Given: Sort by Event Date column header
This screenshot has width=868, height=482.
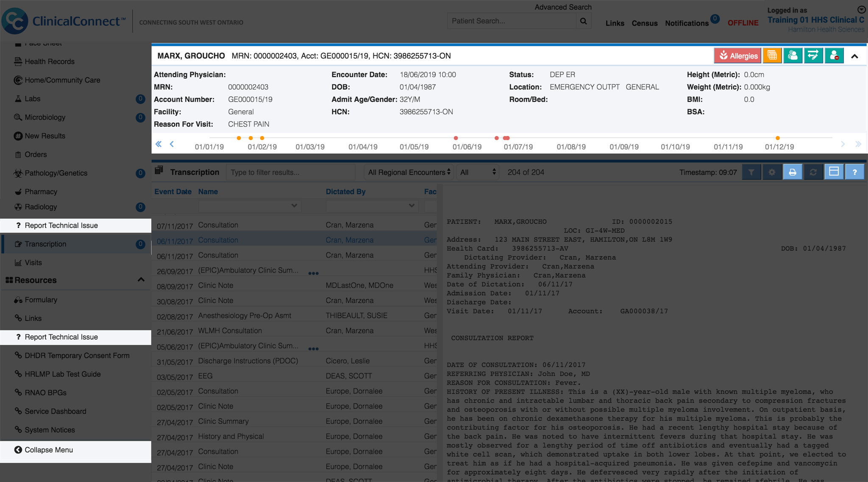Looking at the screenshot, I should tap(173, 191).
